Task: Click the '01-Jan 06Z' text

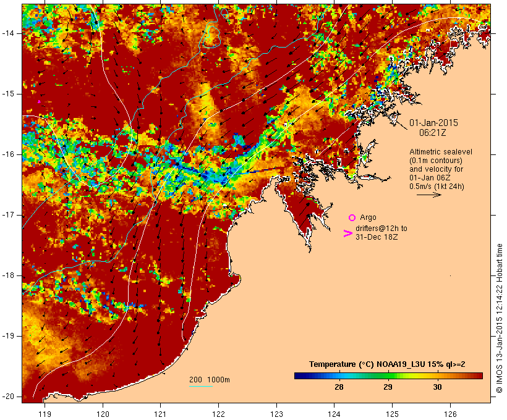Action: click(430, 178)
